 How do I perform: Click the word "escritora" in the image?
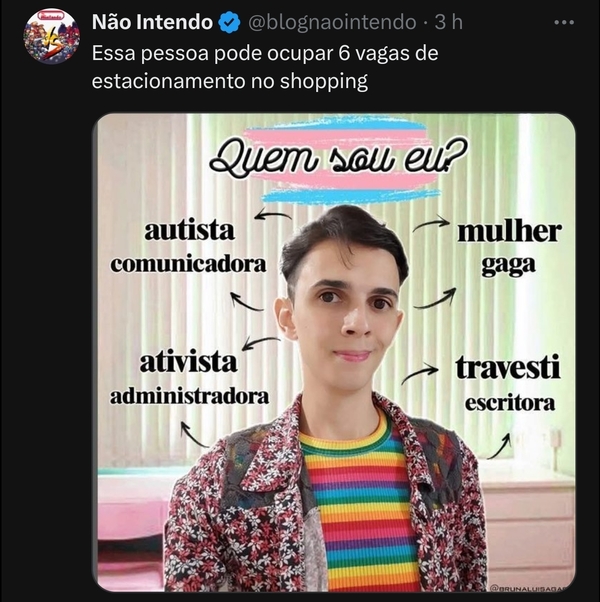click(510, 403)
